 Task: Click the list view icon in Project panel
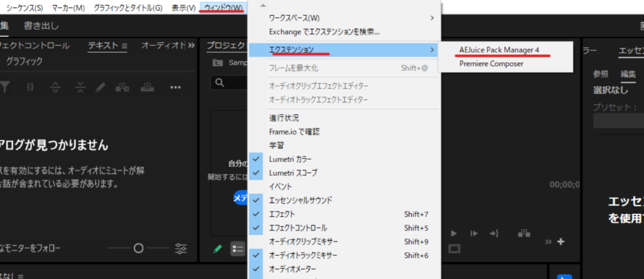coord(238,248)
